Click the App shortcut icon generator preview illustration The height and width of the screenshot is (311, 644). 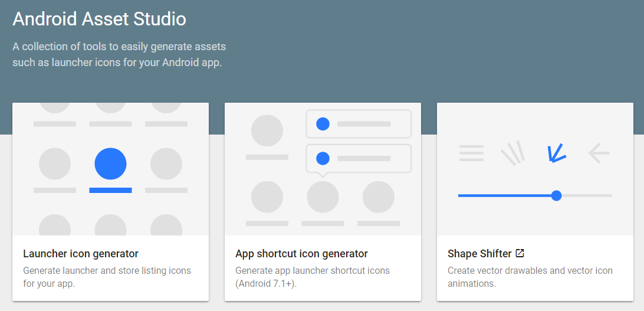click(323, 169)
